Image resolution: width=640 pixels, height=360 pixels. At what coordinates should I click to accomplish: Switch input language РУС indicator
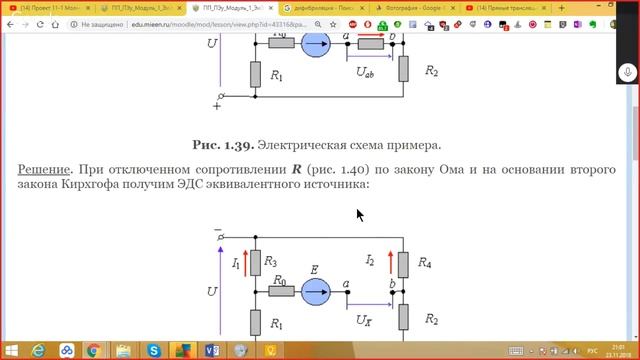(x=592, y=351)
